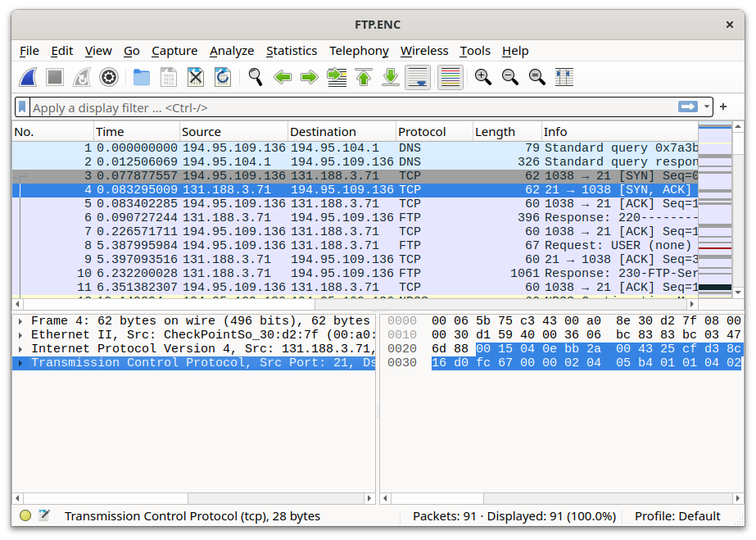The height and width of the screenshot is (540, 756).
Task: Open the expert information status circle
Action: pyautogui.click(x=25, y=516)
